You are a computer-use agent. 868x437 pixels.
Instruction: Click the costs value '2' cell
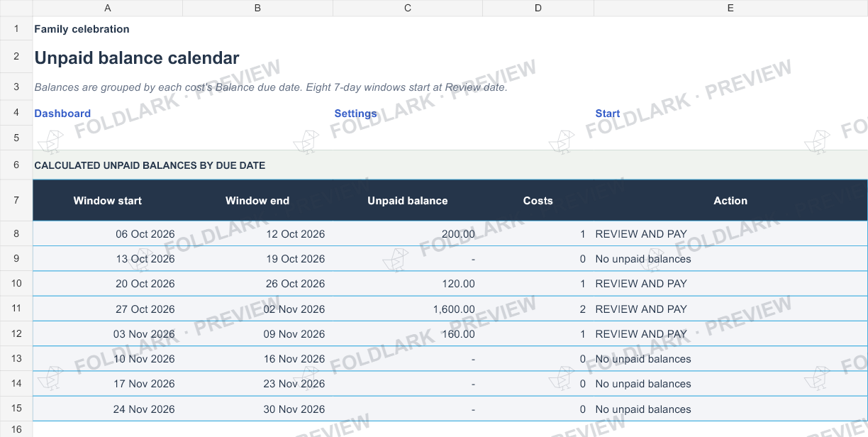pyautogui.click(x=538, y=309)
